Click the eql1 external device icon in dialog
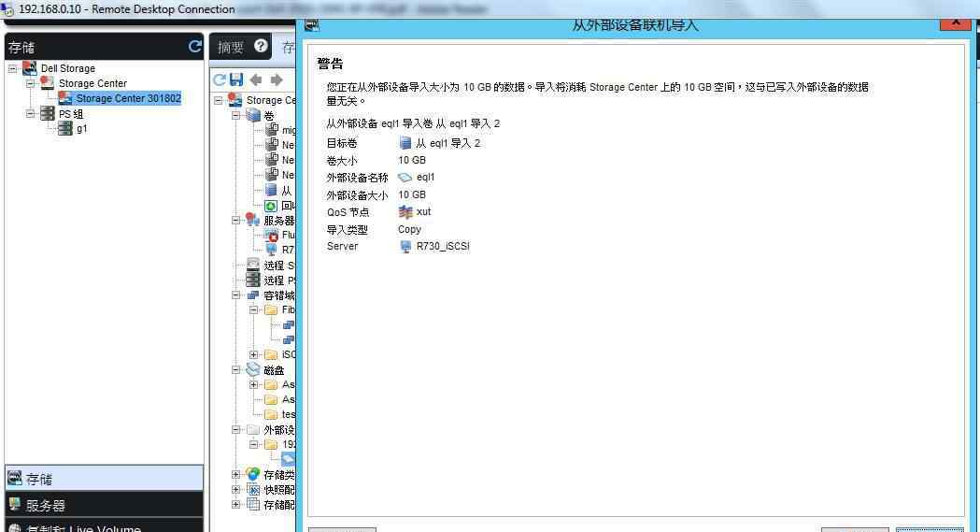 click(405, 178)
